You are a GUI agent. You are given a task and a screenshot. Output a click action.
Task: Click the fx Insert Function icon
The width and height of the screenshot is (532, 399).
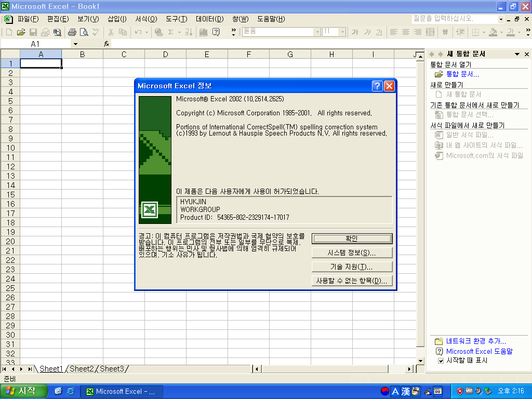tap(106, 44)
